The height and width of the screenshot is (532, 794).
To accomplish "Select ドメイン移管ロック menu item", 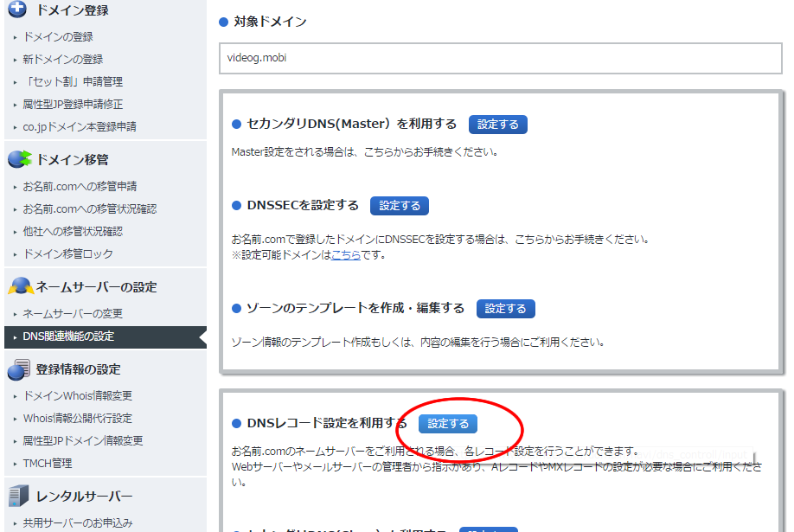I will [67, 253].
